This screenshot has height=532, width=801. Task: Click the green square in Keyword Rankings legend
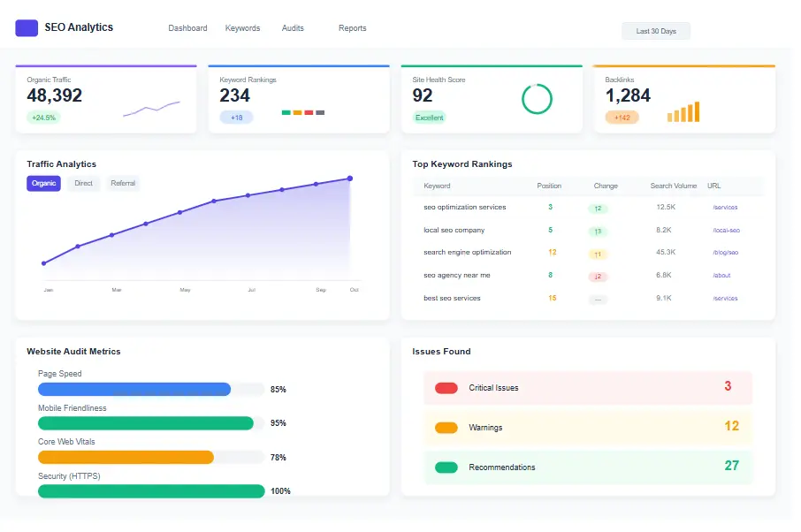[x=288, y=113]
